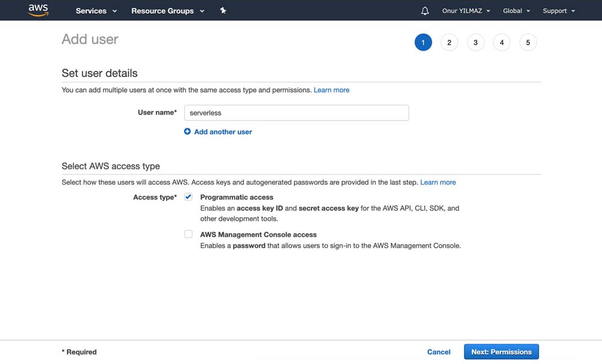602x364 pixels.
Task: Enable AWS Management Console access checkbox
Action: (x=188, y=235)
